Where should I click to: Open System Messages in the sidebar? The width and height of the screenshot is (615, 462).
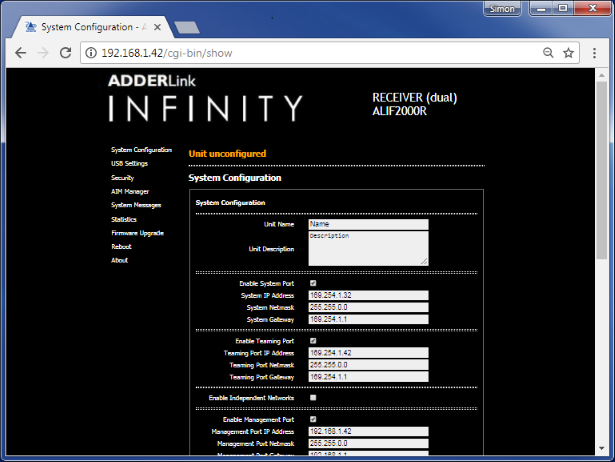point(136,205)
